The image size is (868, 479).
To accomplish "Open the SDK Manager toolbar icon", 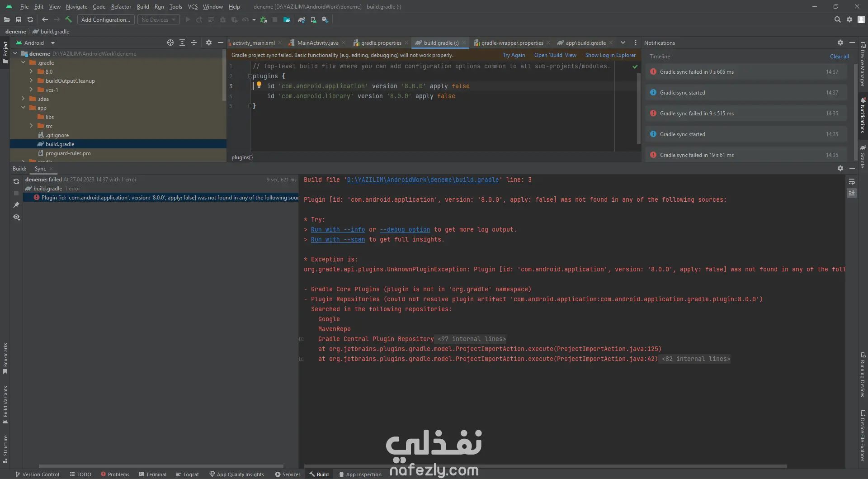I will point(325,19).
